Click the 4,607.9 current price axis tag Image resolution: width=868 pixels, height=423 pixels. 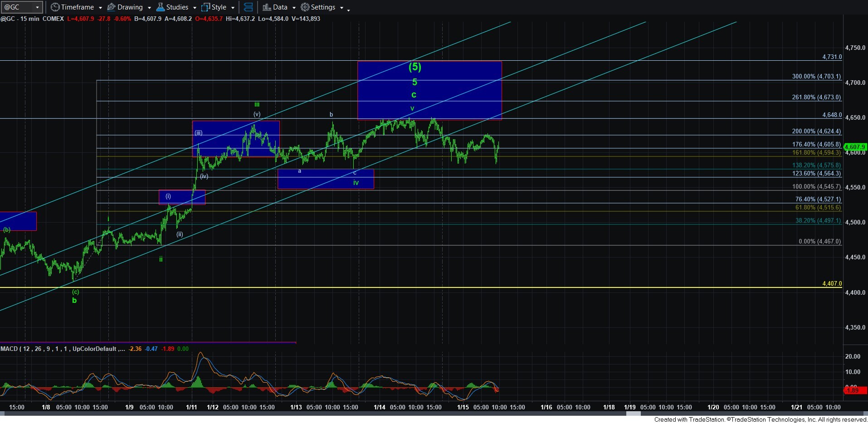855,147
